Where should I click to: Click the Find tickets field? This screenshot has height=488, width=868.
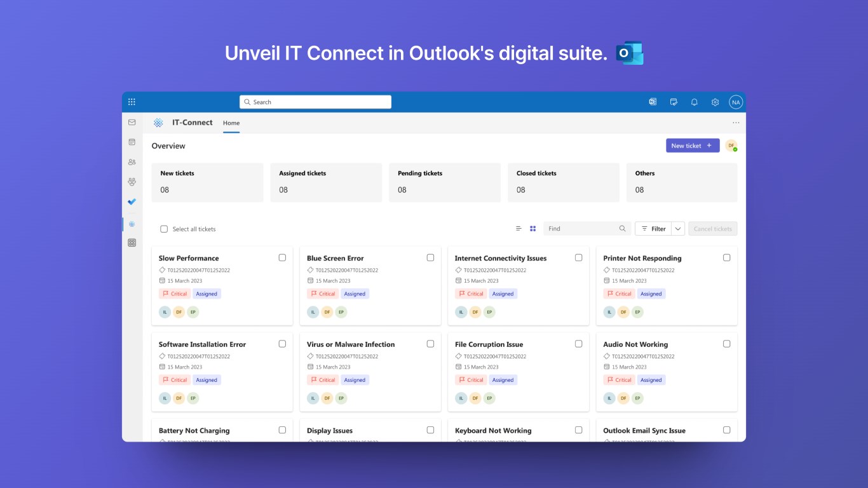[587, 229]
